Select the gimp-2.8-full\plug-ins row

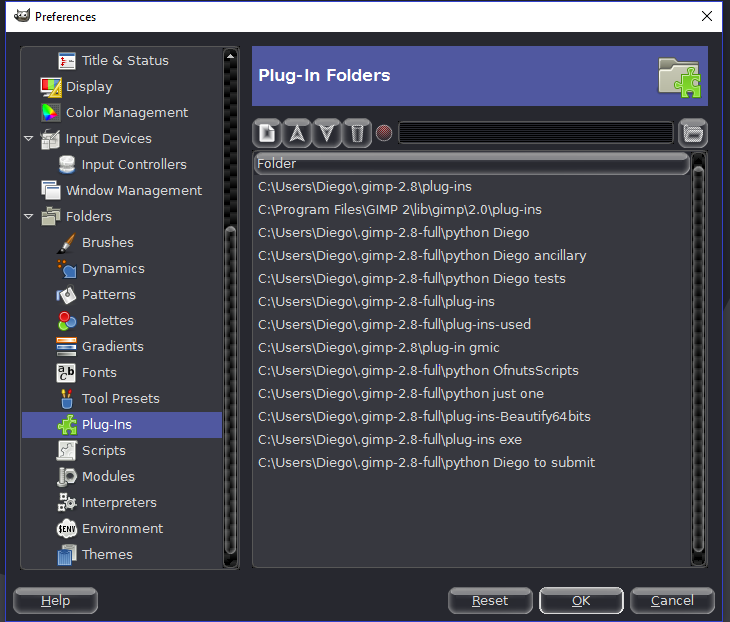[472, 302]
